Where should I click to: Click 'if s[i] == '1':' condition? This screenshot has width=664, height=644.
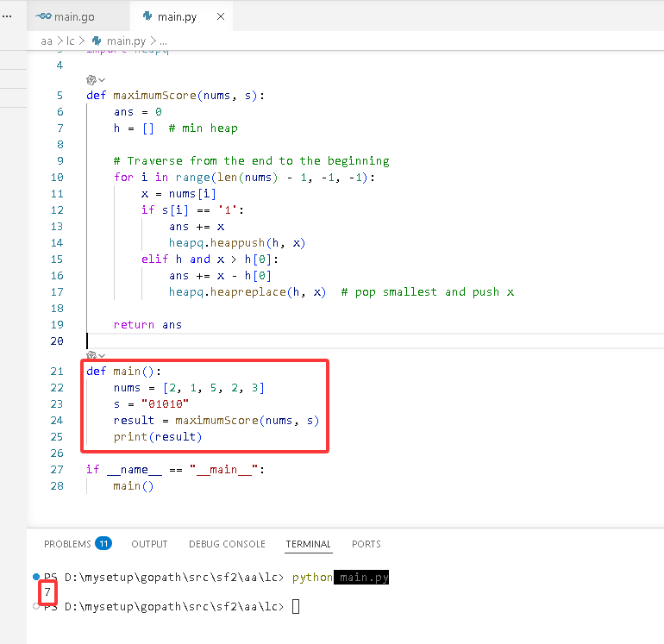192,210
